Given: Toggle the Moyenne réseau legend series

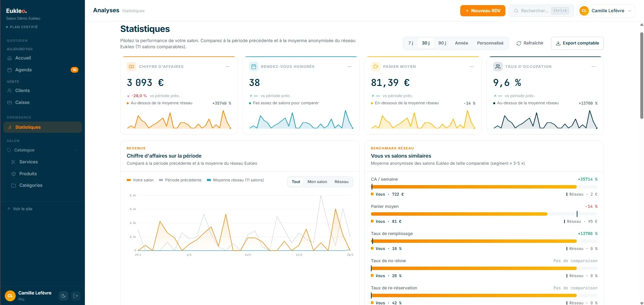Looking at the screenshot, I should [x=235, y=180].
